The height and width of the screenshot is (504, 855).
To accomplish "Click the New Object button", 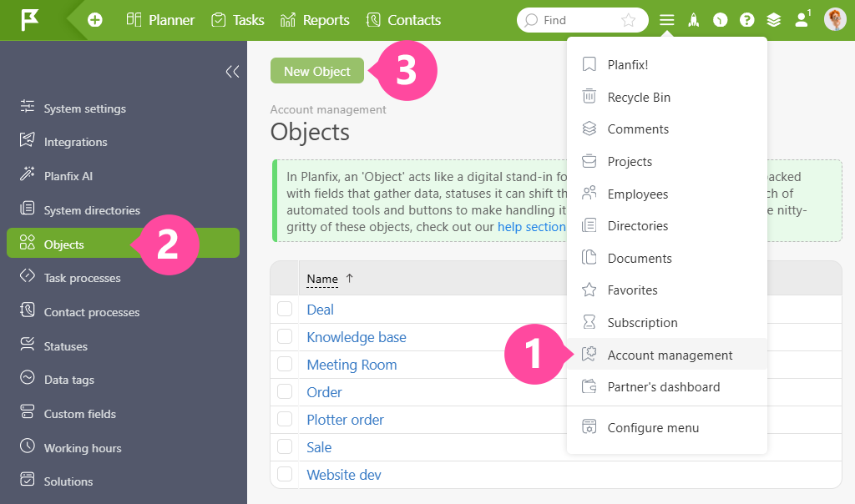I will (316, 71).
